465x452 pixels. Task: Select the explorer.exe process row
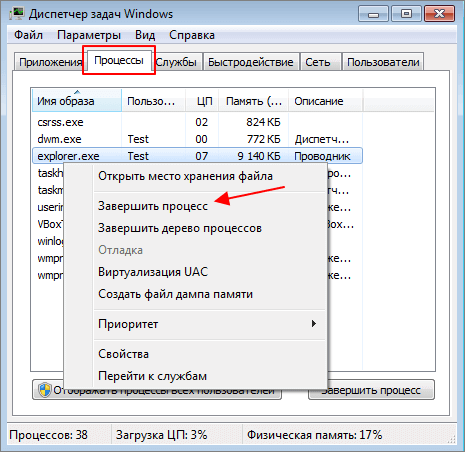click(197, 156)
